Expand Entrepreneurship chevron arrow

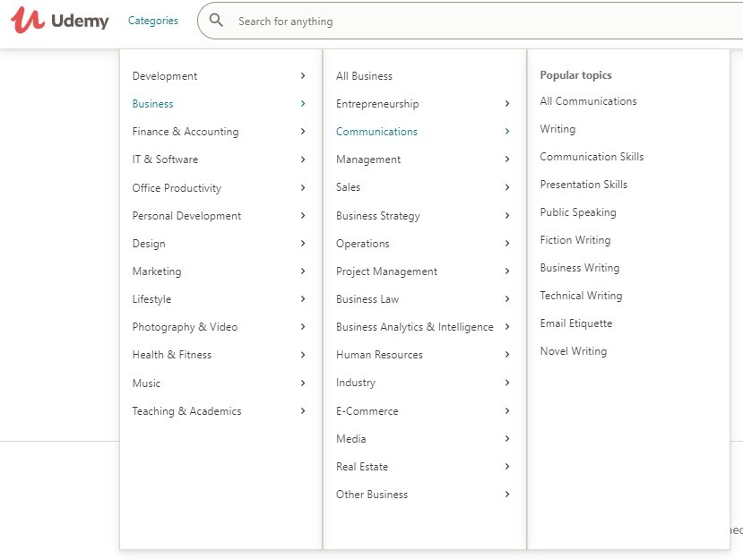(507, 103)
